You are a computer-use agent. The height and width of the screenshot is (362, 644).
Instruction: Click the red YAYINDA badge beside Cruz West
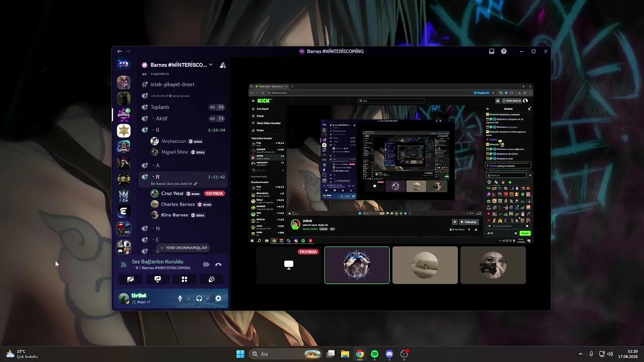pyautogui.click(x=214, y=194)
